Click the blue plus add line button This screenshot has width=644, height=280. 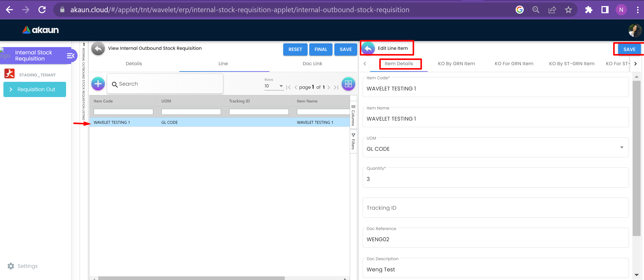coord(98,84)
